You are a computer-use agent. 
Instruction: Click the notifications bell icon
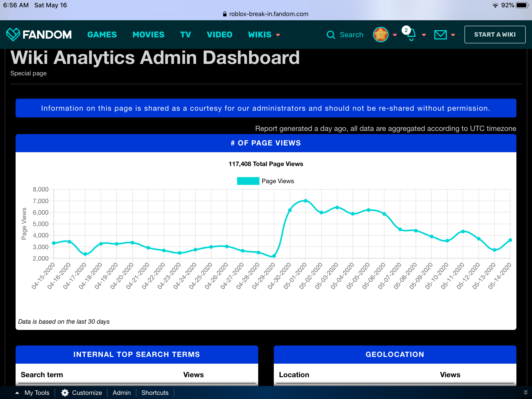pyautogui.click(x=411, y=34)
